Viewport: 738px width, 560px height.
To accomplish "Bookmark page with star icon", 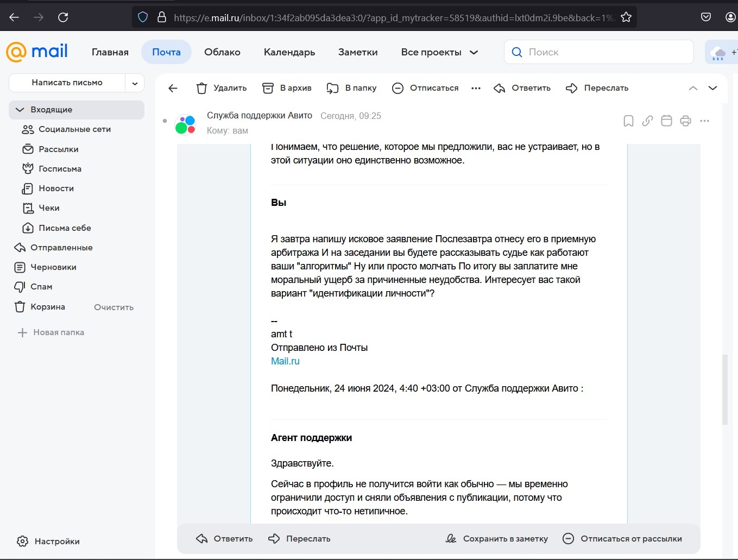I will click(626, 17).
